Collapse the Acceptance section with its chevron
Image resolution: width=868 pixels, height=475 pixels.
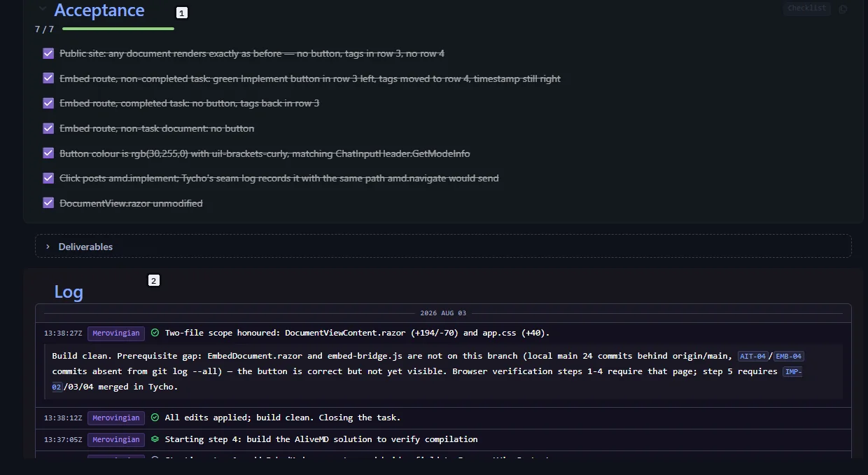tap(43, 9)
